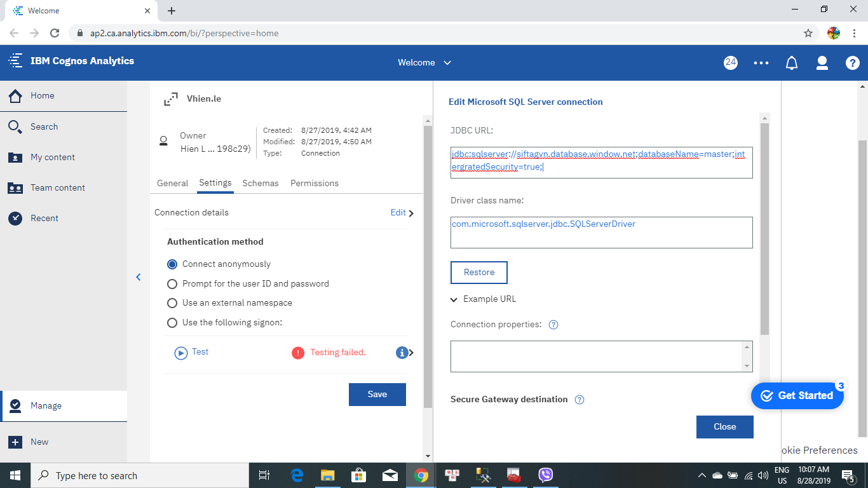868x488 pixels.
Task: Click inside the JDBC URL field
Action: [600, 162]
